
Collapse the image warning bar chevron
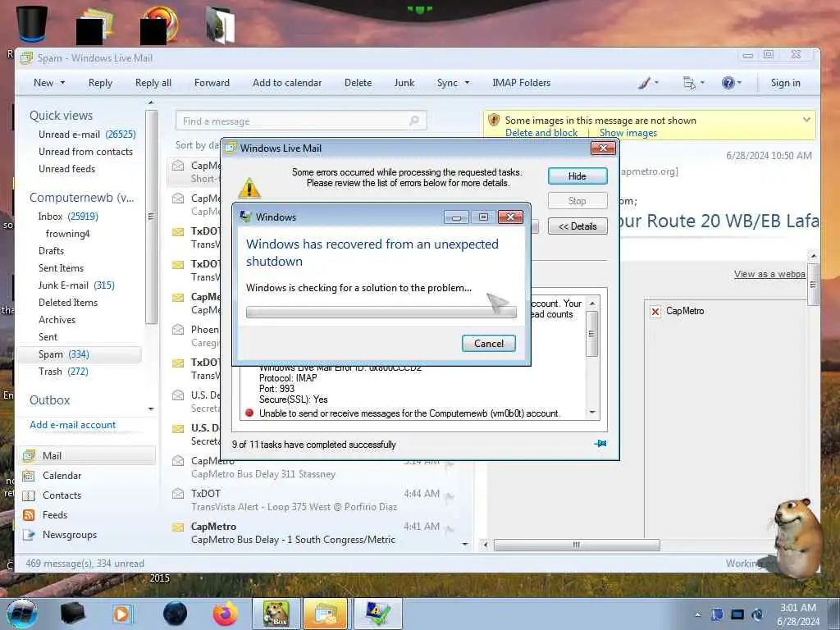click(806, 120)
